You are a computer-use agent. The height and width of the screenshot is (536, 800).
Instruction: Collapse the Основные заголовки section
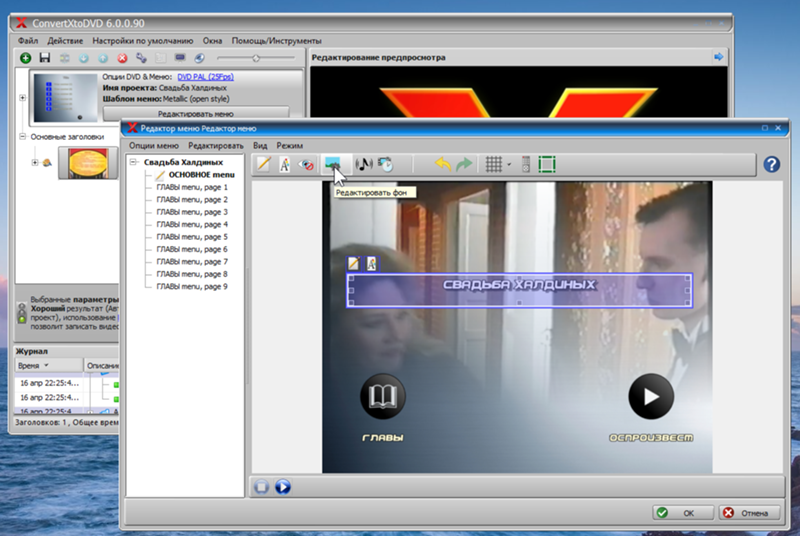22,137
